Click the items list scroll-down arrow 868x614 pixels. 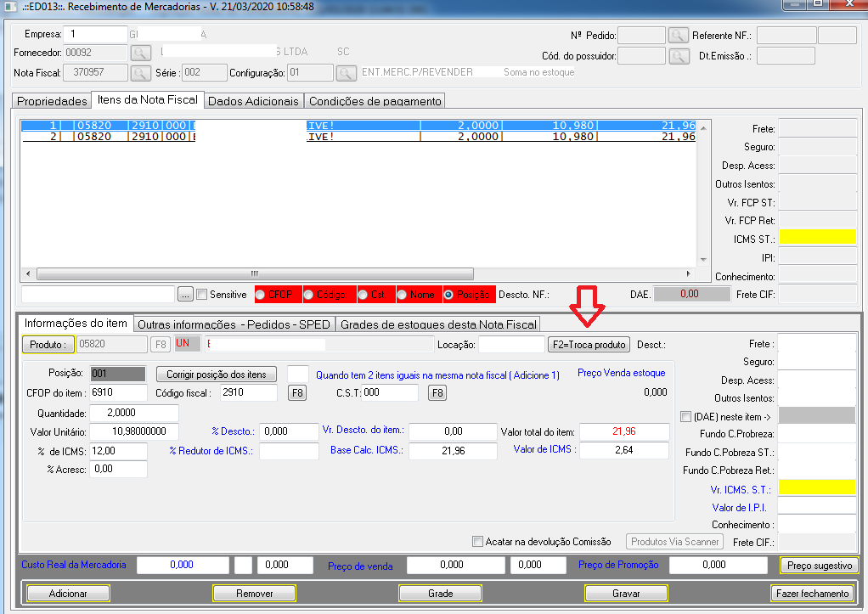point(702,260)
